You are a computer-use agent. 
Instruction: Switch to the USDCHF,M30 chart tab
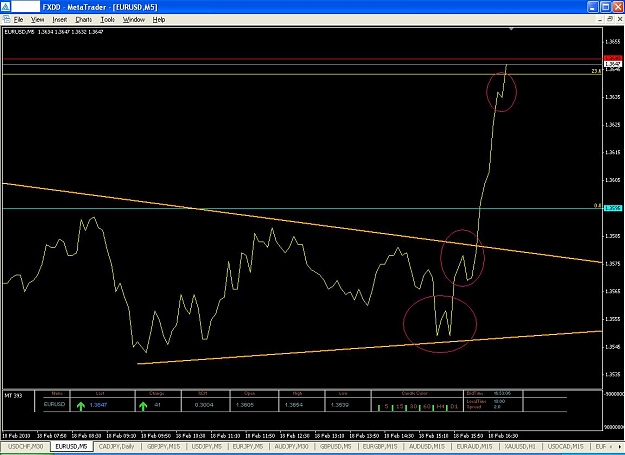pos(25,447)
